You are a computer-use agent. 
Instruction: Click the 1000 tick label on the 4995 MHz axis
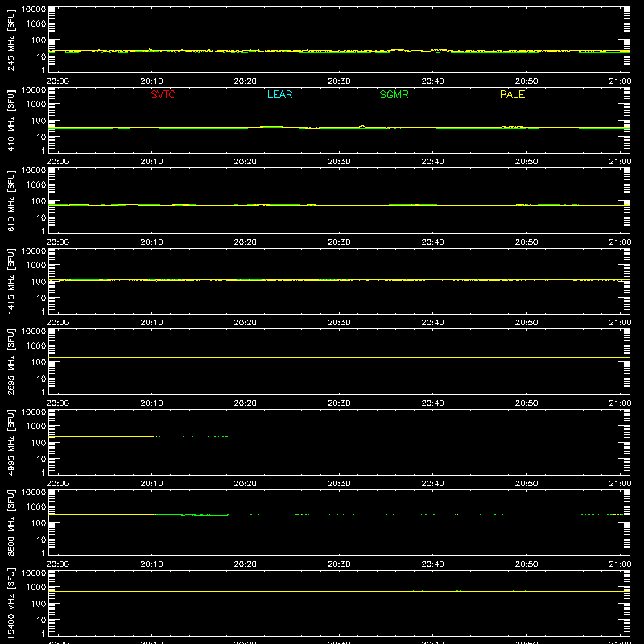(36, 427)
